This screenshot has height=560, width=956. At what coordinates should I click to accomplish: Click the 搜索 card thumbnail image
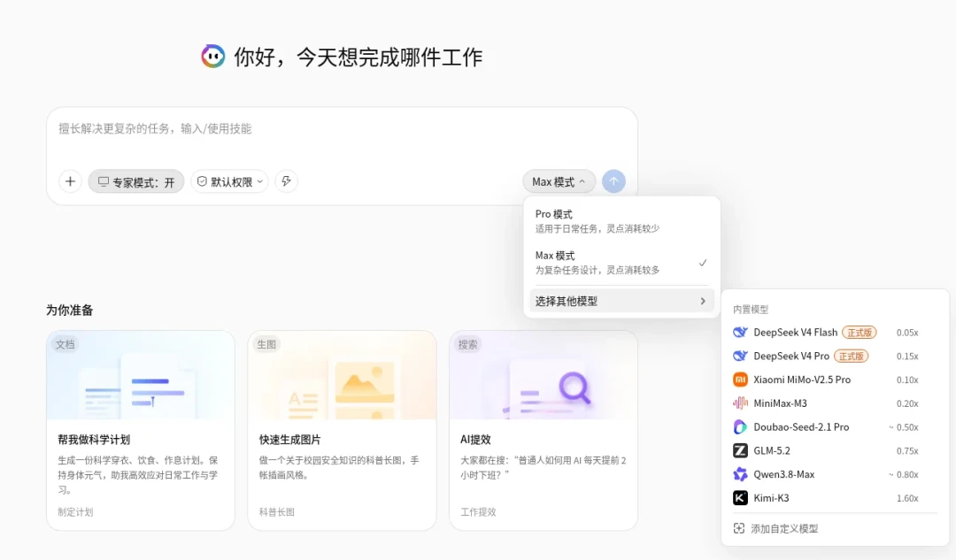pos(544,375)
